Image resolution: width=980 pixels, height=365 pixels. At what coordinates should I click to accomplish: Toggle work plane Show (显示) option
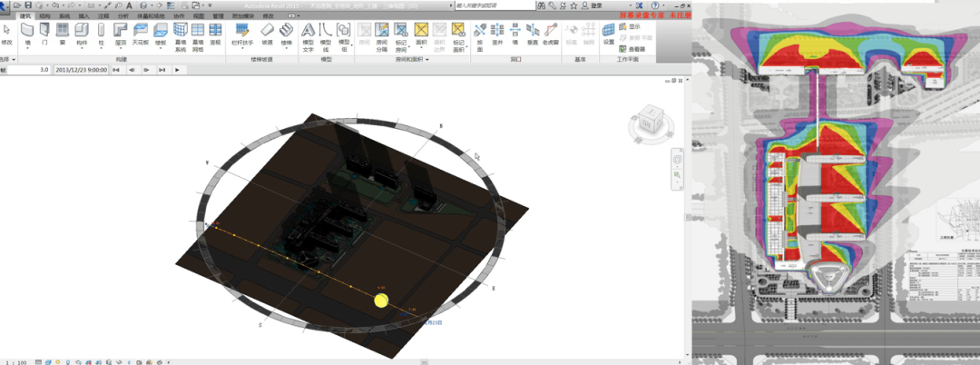pos(632,26)
